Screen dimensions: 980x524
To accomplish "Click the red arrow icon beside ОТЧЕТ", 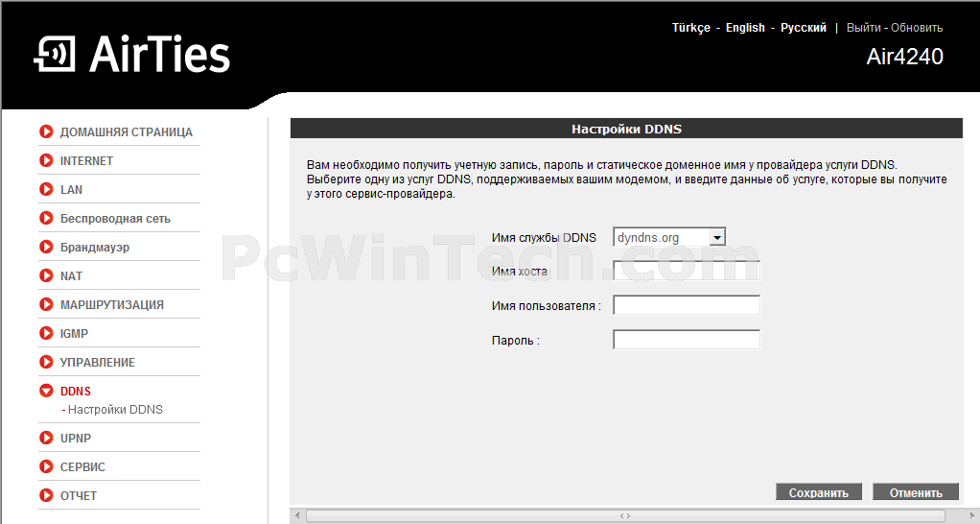I will click(46, 495).
